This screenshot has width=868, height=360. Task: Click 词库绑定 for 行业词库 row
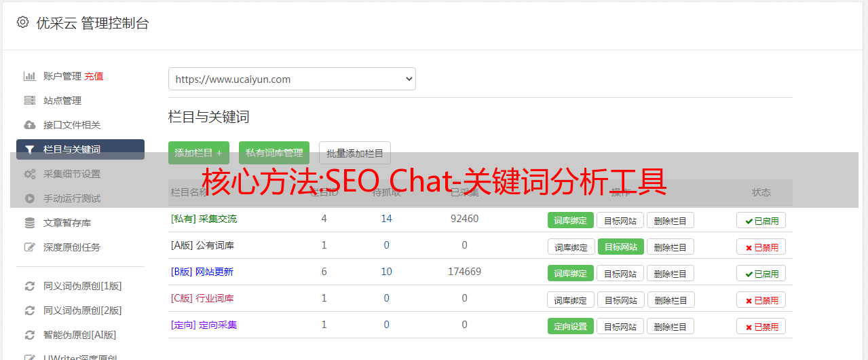571,300
